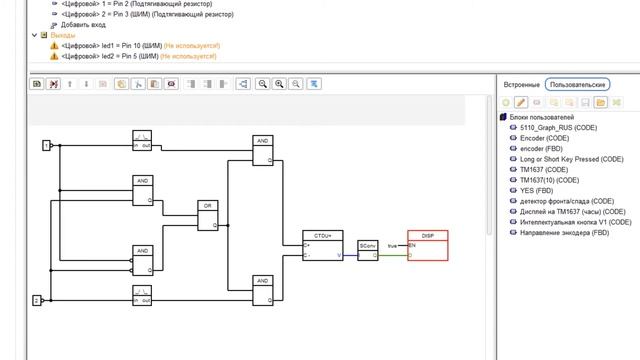
Task: Select Дисплей на TM1637 (часы) block
Action: (x=572, y=212)
